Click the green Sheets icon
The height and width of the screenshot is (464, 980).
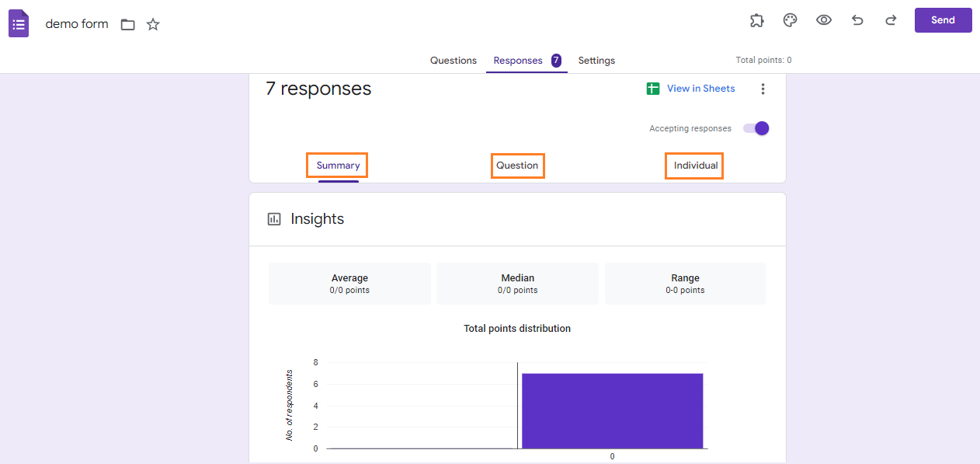click(x=653, y=89)
